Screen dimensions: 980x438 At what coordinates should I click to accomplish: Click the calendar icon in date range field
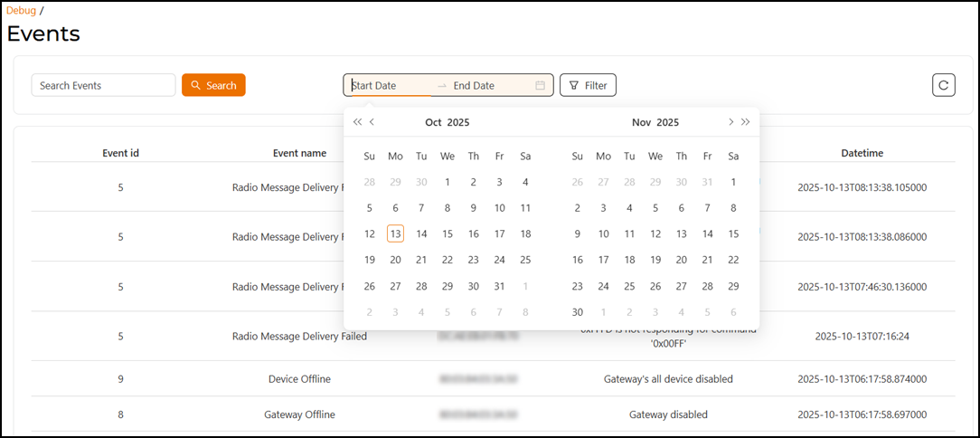pyautogui.click(x=541, y=85)
